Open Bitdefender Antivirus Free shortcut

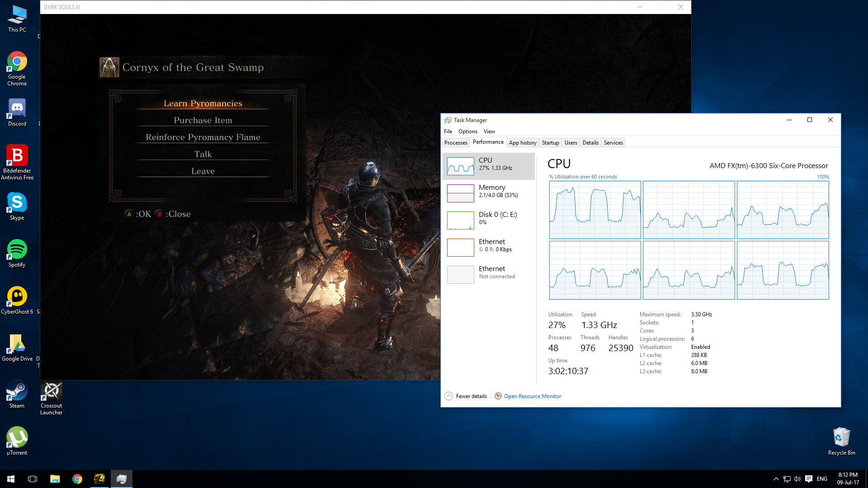tap(17, 162)
